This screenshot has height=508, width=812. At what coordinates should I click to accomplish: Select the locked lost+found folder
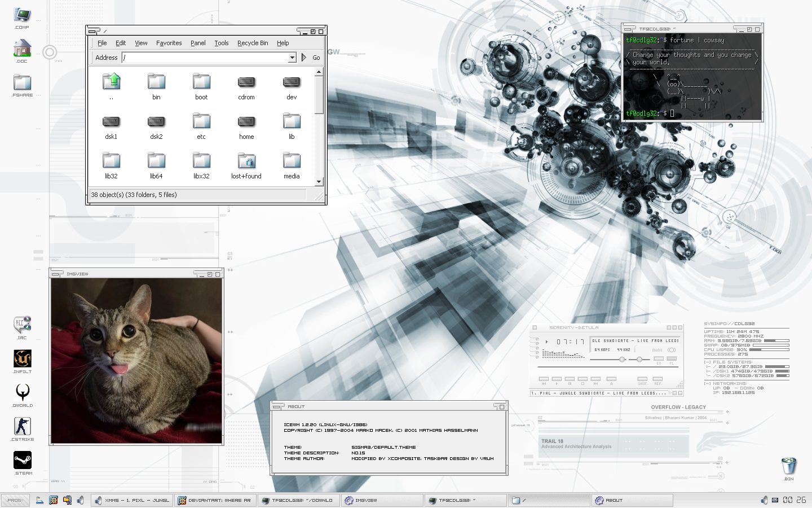[x=246, y=161]
